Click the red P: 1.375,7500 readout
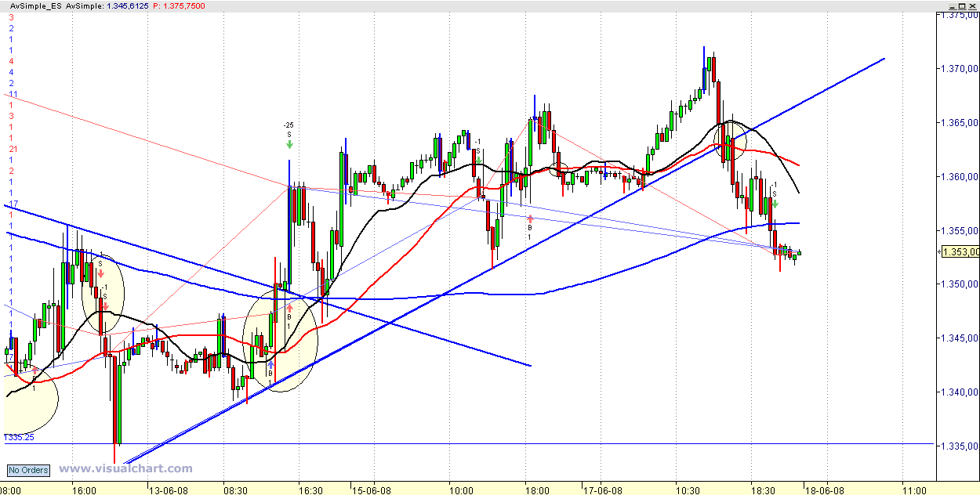 click(180, 5)
